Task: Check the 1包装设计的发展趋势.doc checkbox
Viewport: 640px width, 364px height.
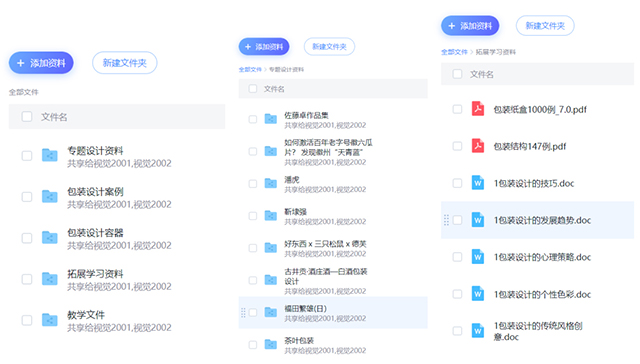Action: (x=457, y=220)
